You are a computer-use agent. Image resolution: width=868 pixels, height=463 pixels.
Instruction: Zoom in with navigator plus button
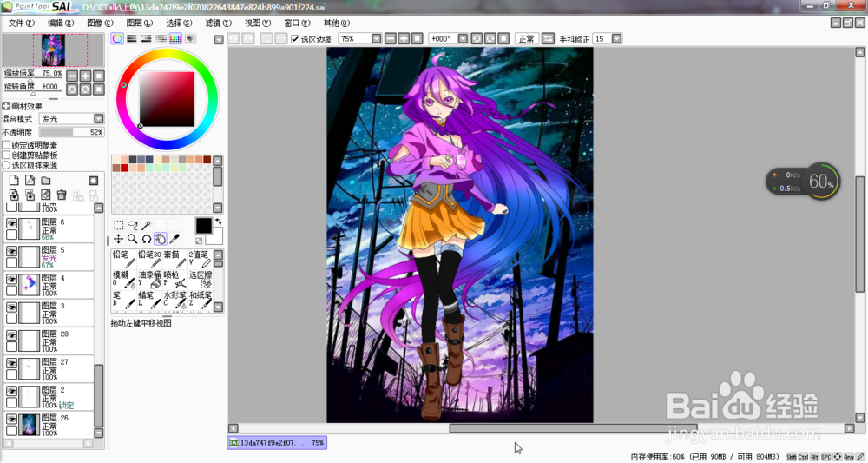point(85,76)
